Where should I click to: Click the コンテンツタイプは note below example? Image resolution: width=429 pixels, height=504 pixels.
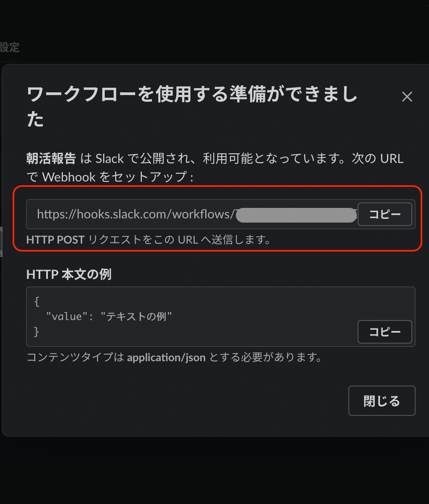click(x=76, y=357)
